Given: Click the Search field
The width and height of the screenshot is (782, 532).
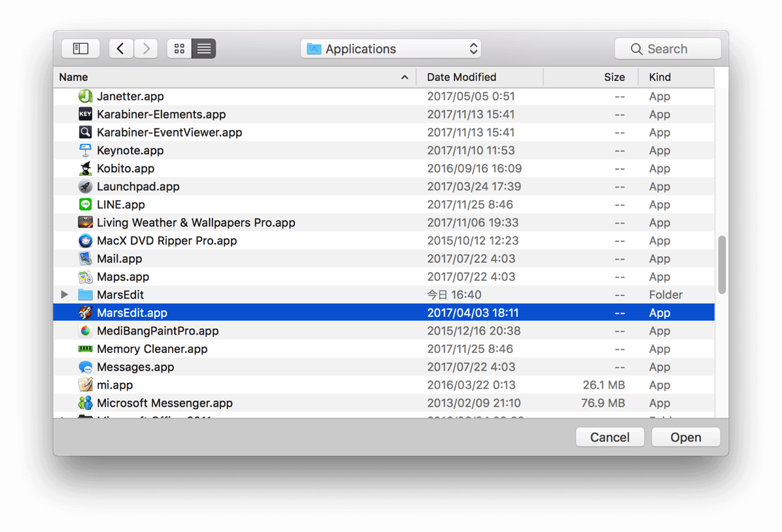Looking at the screenshot, I should (x=668, y=48).
